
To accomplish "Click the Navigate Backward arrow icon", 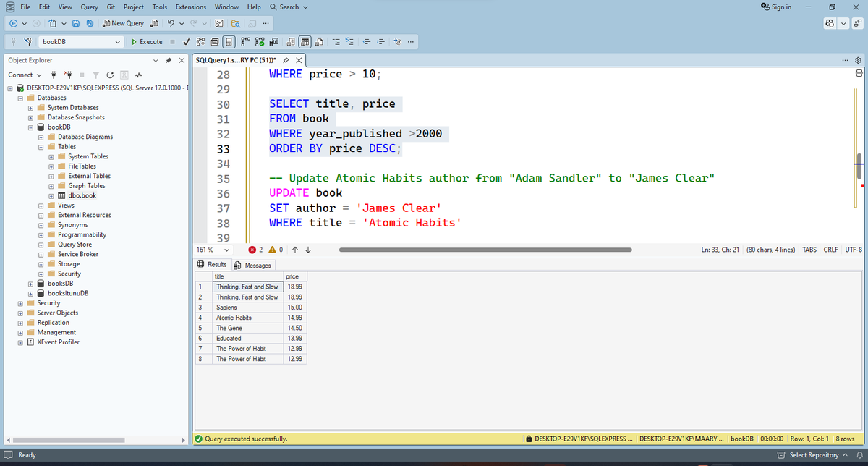I will (13, 23).
